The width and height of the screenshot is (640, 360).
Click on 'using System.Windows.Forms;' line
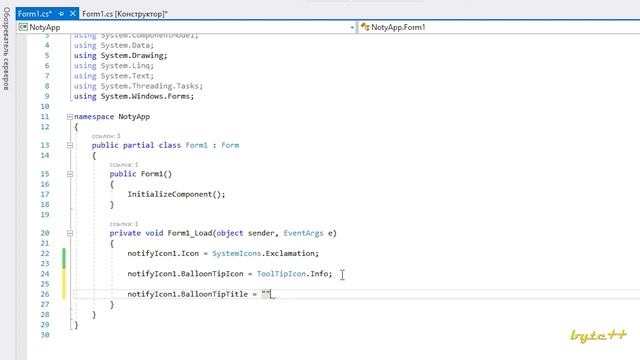pos(134,96)
